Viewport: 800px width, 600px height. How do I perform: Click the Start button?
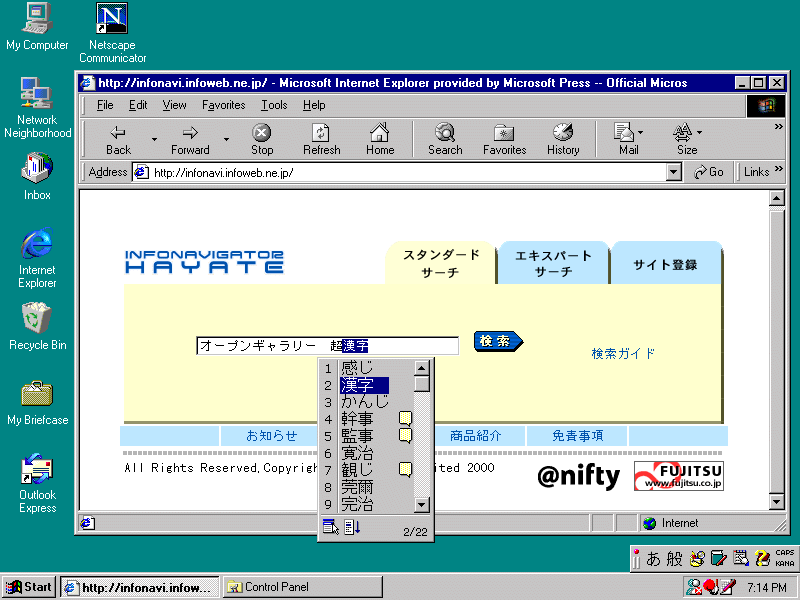tap(30, 587)
